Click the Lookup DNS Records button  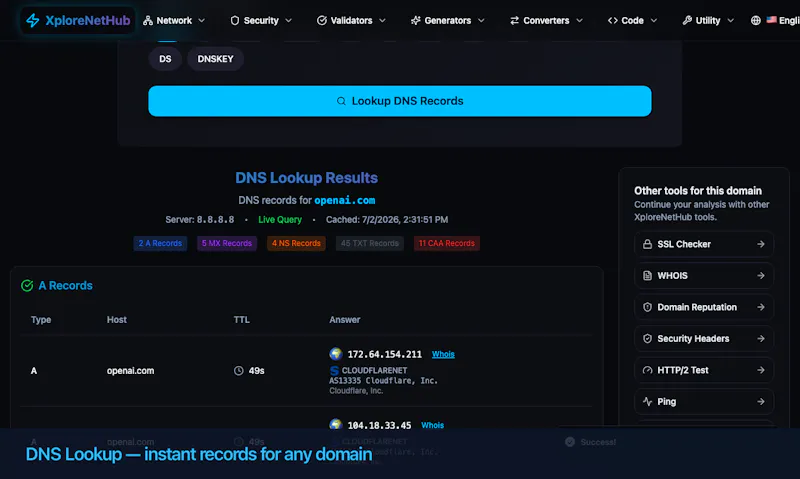pos(399,101)
